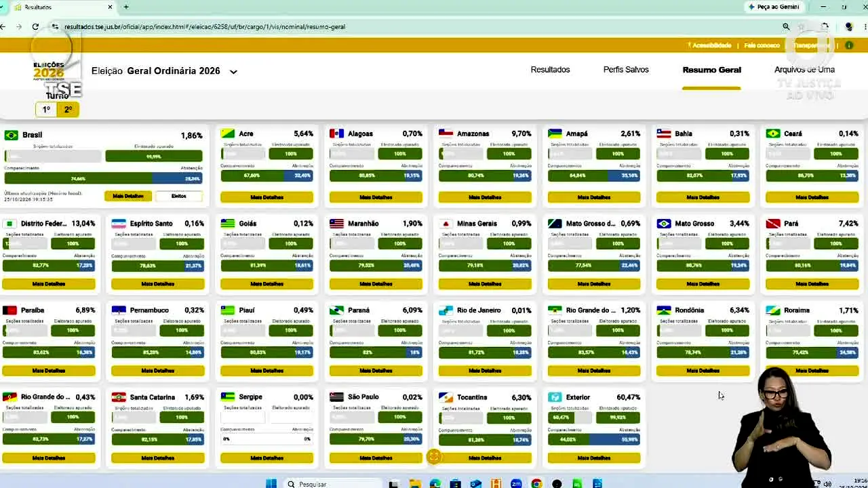This screenshot has height=488, width=868.
Task: Click Eleitos button in Brasil card
Action: tap(179, 196)
